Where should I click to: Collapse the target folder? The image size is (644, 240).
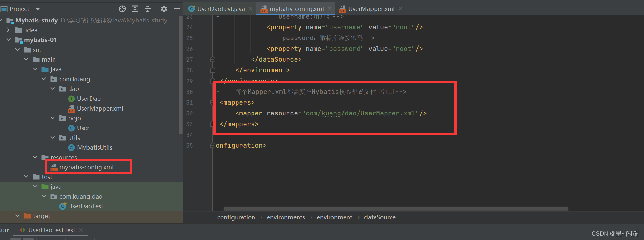17,216
